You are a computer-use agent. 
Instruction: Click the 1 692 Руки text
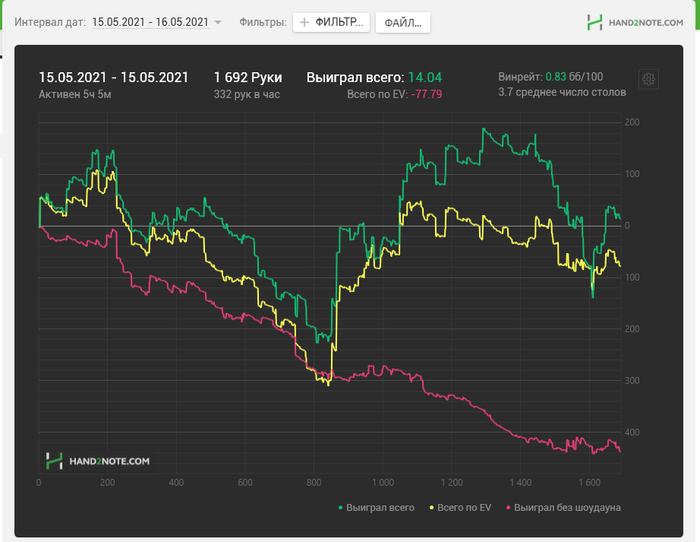[248, 77]
